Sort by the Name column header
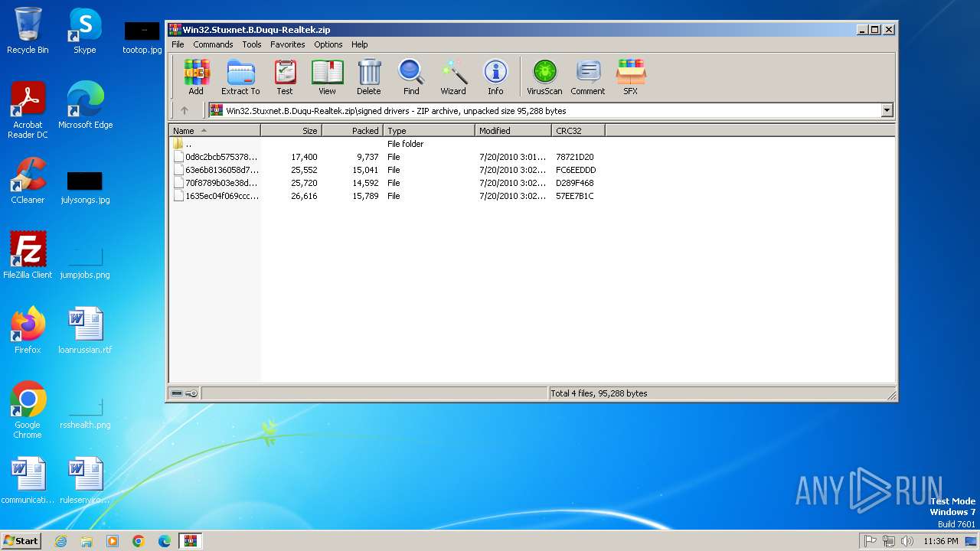 coord(214,131)
